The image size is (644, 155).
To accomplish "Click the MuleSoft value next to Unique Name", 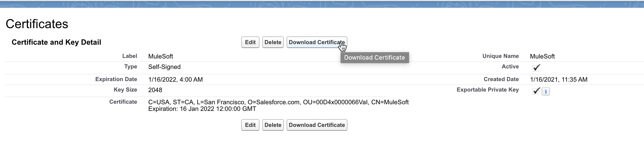I will pyautogui.click(x=542, y=56).
